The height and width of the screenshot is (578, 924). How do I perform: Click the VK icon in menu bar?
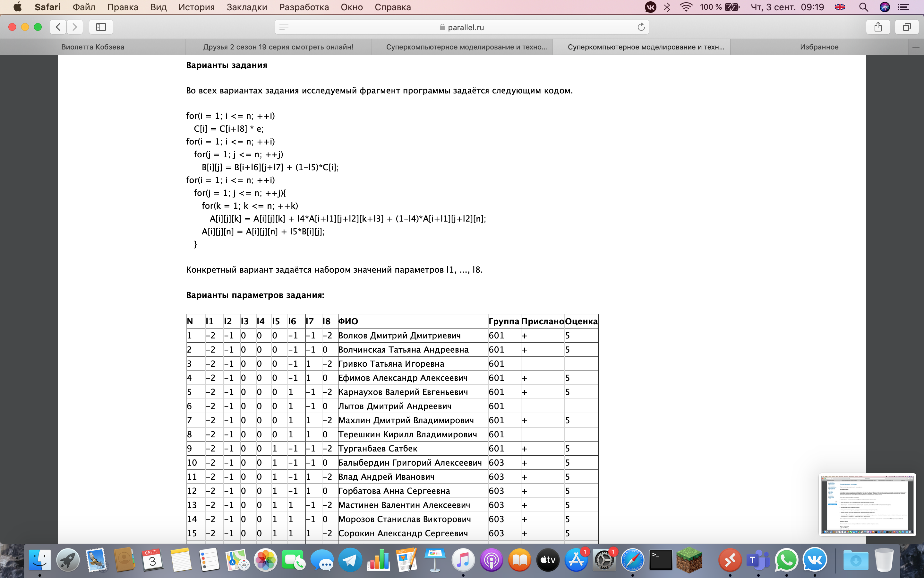(650, 7)
